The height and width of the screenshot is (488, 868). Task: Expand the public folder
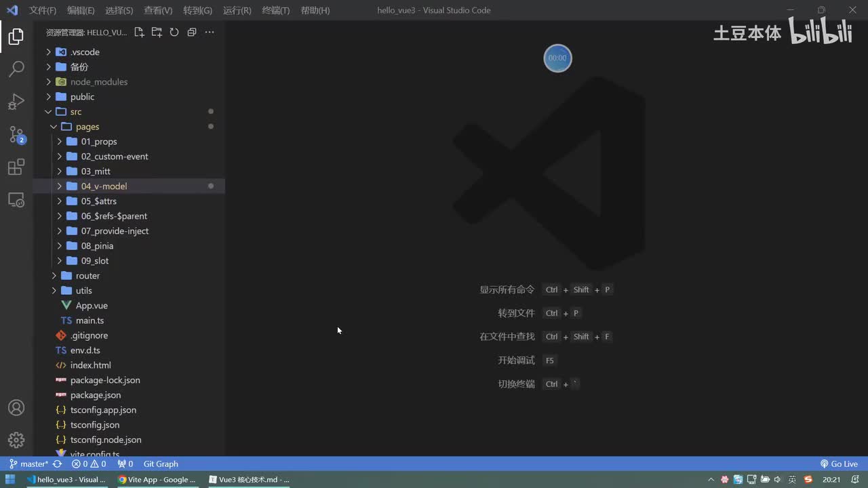click(x=129, y=97)
